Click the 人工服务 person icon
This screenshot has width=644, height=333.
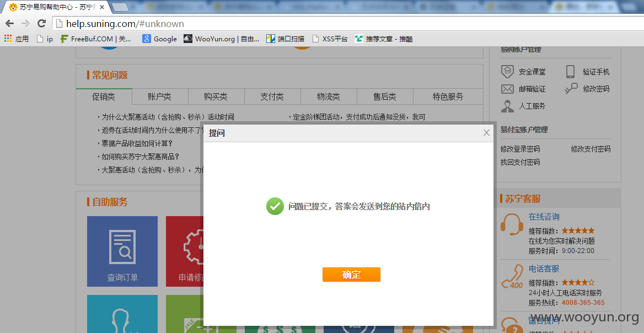tap(507, 105)
